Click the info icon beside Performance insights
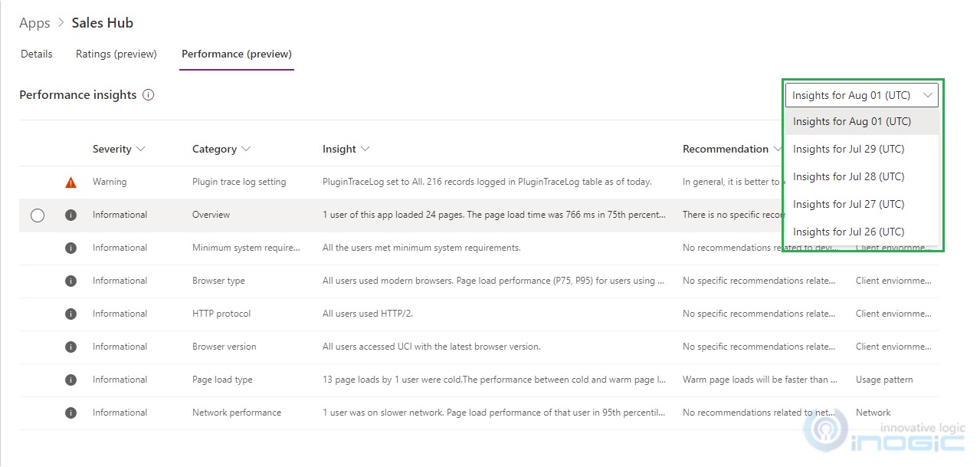Screen dimensions: 980x467 coord(149,95)
